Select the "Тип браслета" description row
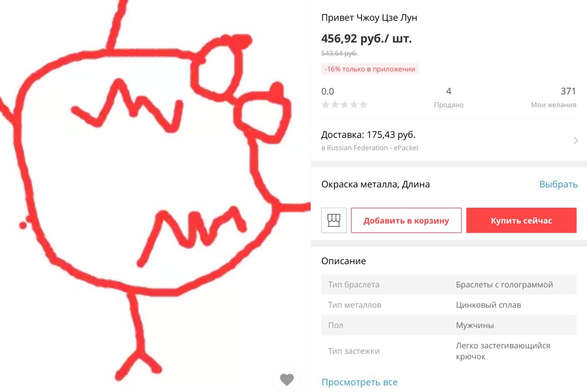This screenshot has height=392, width=587. tap(449, 284)
